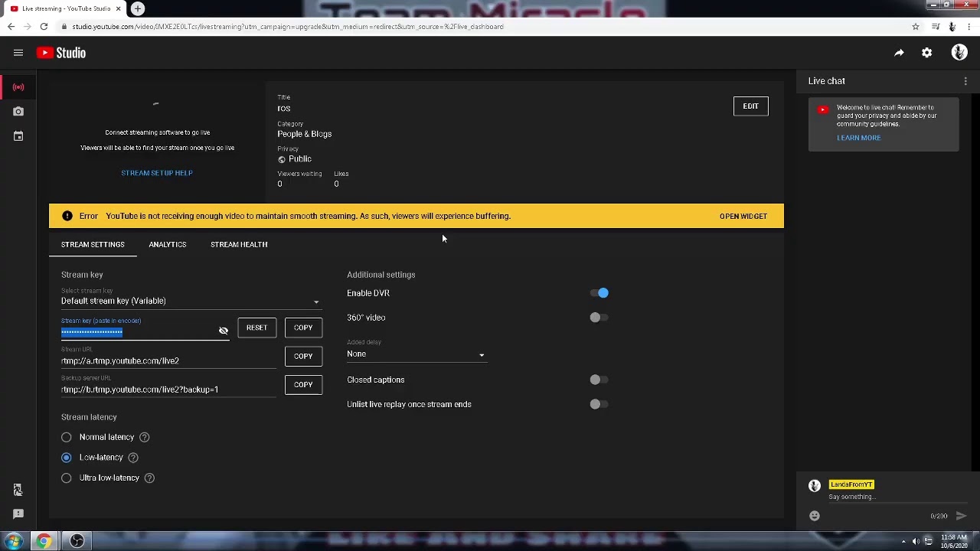Bookmark page with the star icon
980x551 pixels.
tap(915, 27)
